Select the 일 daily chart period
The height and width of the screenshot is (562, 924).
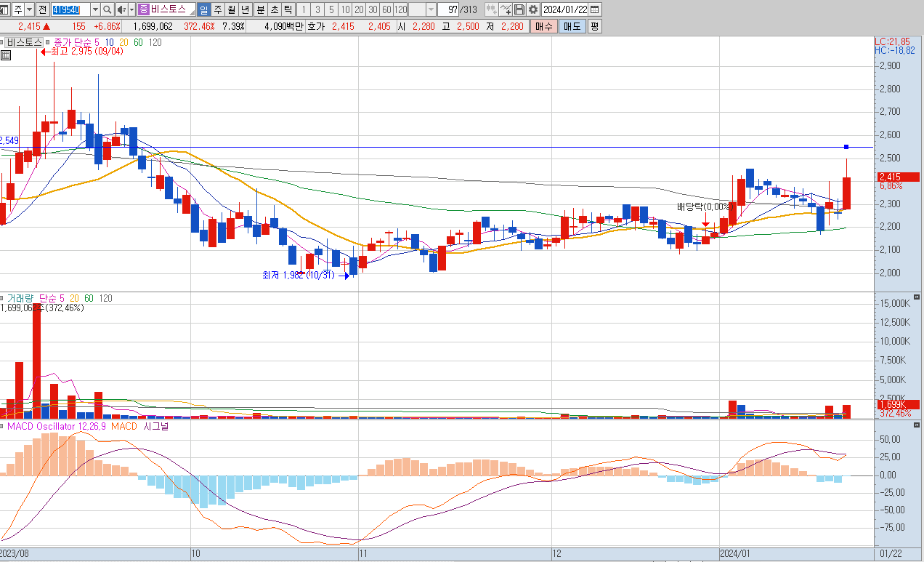[x=203, y=9]
